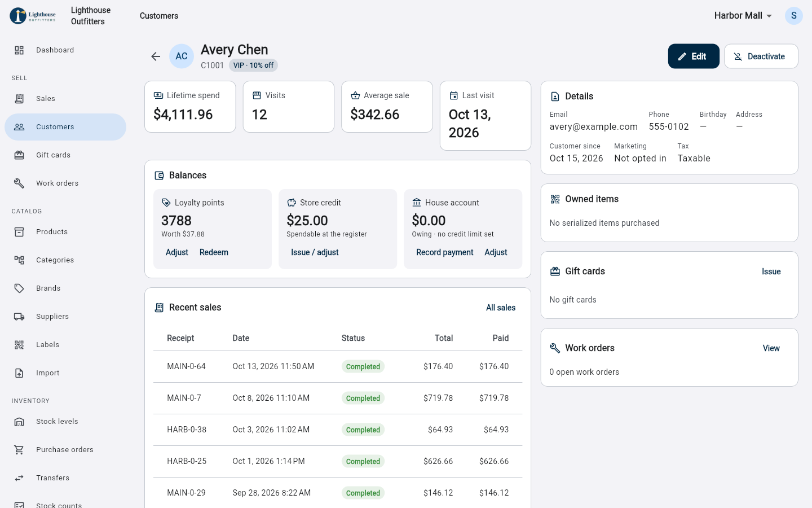The height and width of the screenshot is (508, 812).
Task: Adjust loyalty points balance
Action: [x=177, y=252]
